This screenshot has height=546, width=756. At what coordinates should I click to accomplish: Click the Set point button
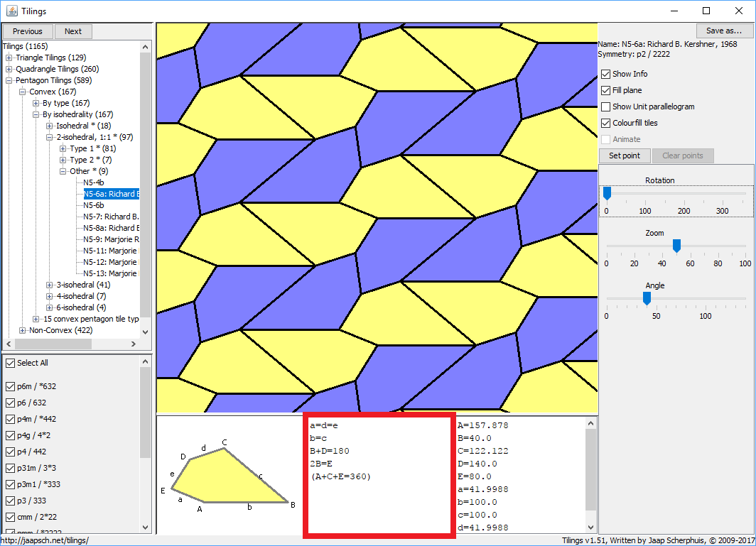point(625,155)
